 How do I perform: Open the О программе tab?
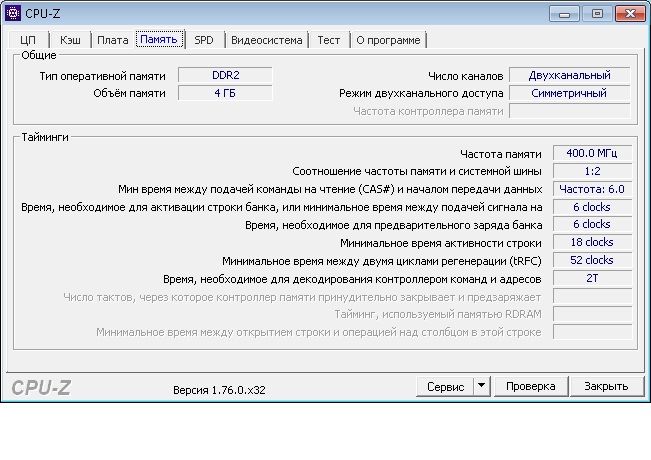coord(388,40)
